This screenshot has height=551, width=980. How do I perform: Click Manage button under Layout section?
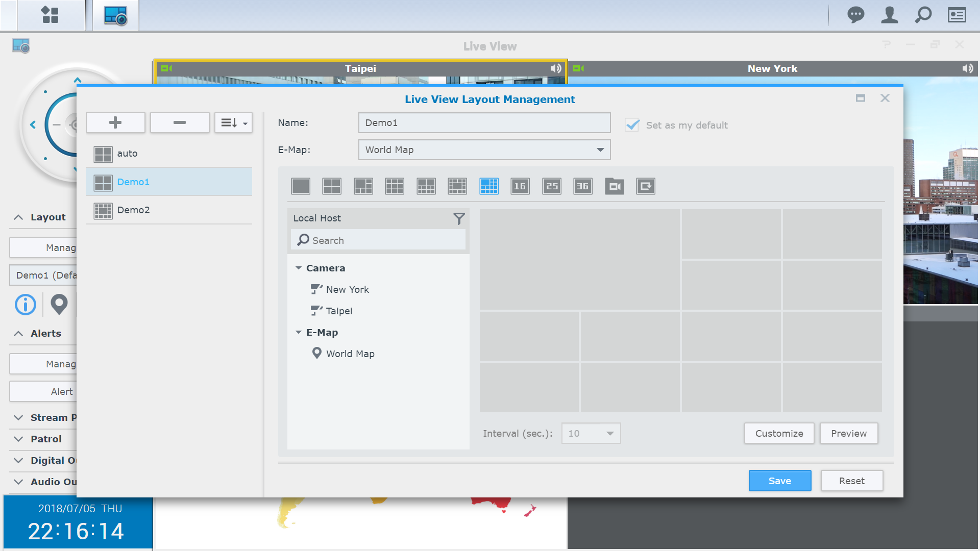coord(43,247)
